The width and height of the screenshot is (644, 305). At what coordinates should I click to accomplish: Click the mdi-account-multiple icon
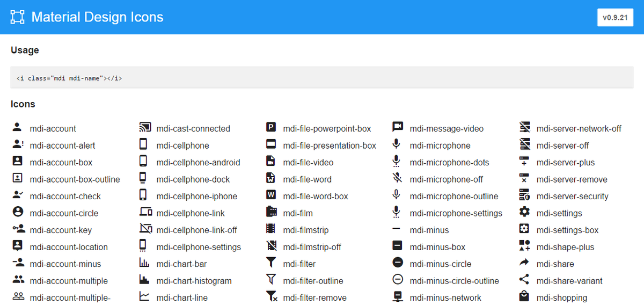pos(18,280)
